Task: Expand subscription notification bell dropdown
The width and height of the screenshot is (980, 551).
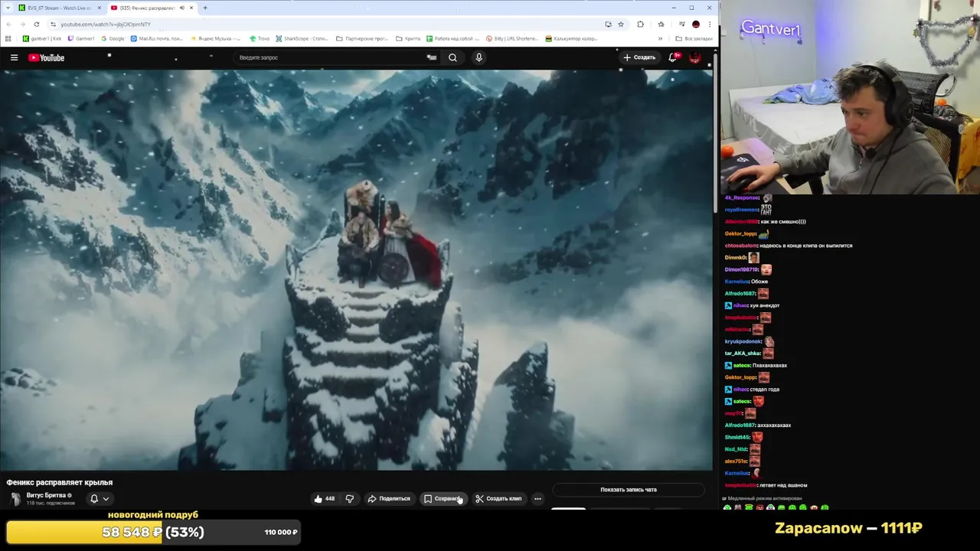Action: tap(100, 499)
